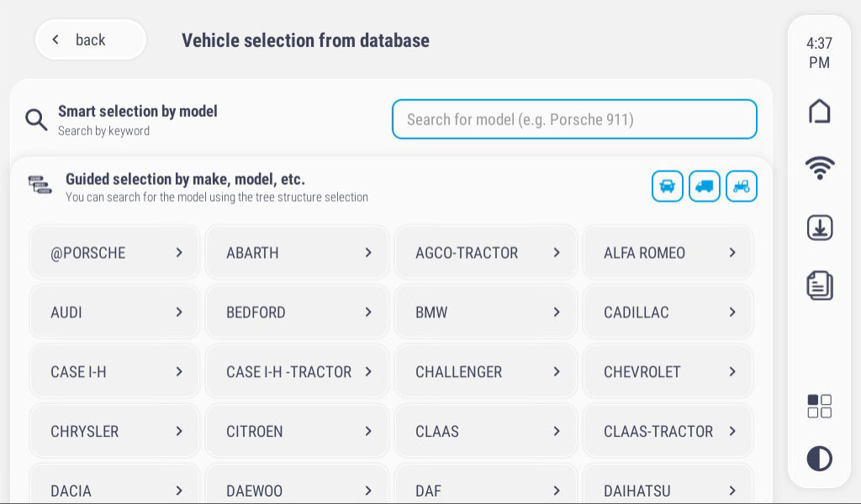861x504 pixels.
Task: Click the magnifier smart selection icon
Action: (x=36, y=120)
